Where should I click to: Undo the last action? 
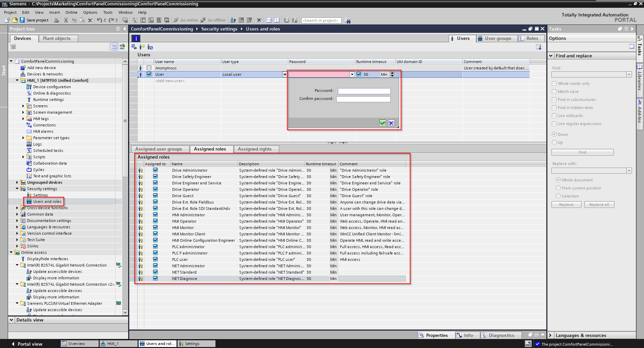click(99, 20)
